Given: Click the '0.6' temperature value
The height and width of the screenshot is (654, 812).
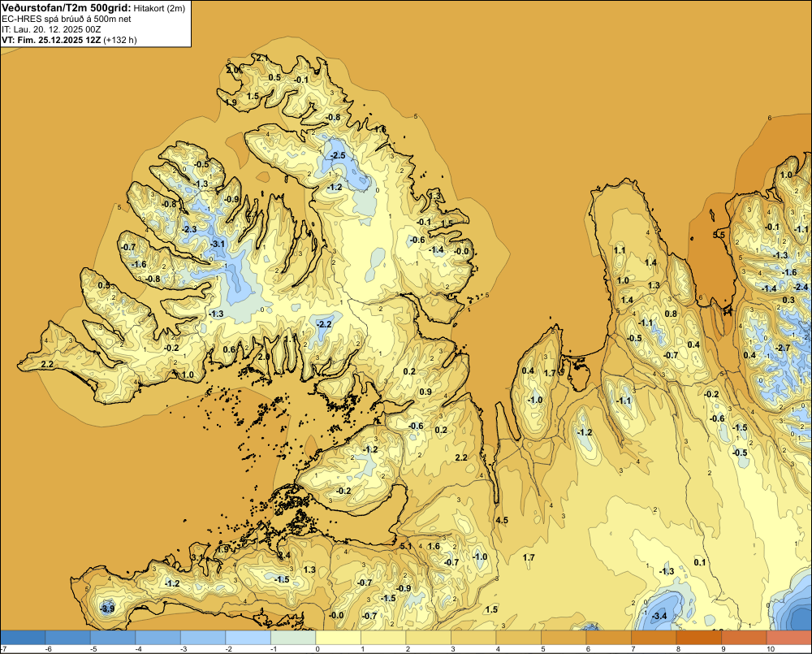Looking at the screenshot, I should 230,349.
